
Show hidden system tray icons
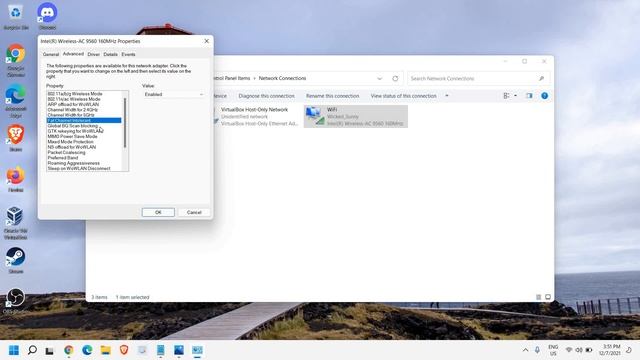525,350
